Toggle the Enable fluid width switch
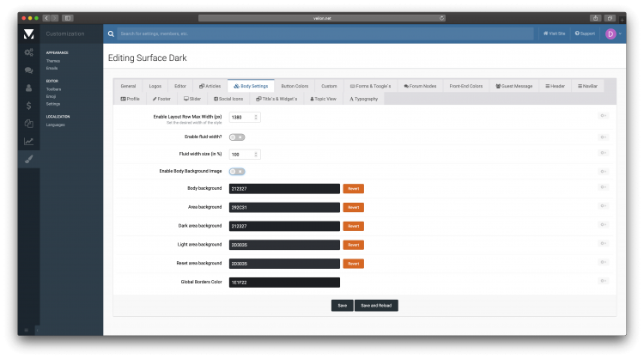The width and height of the screenshot is (644, 359). (237, 137)
